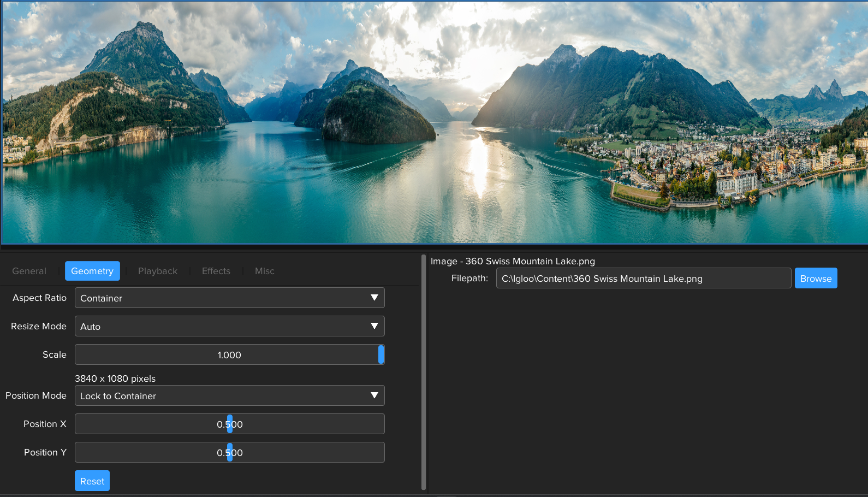
Task: Click the Image title label above Filepath
Action: 513,261
